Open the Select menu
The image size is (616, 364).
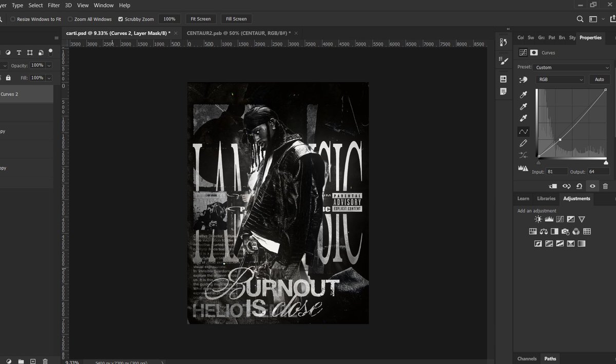35,5
